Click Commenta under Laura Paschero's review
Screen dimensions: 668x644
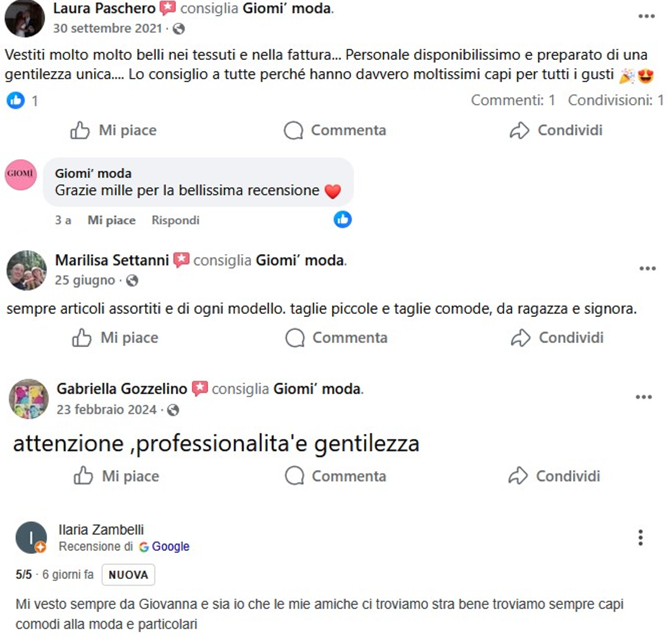click(335, 130)
